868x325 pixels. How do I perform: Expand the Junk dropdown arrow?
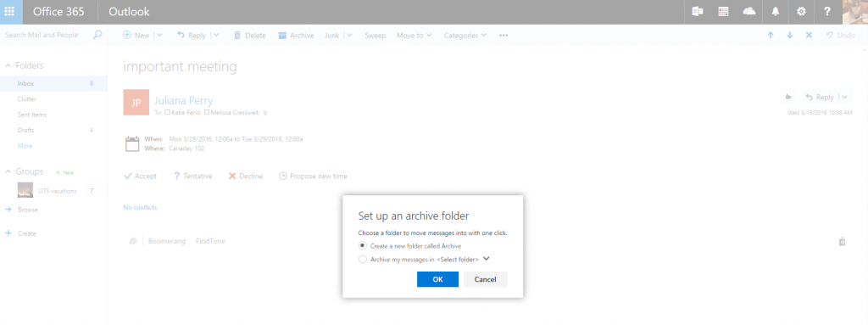(349, 35)
